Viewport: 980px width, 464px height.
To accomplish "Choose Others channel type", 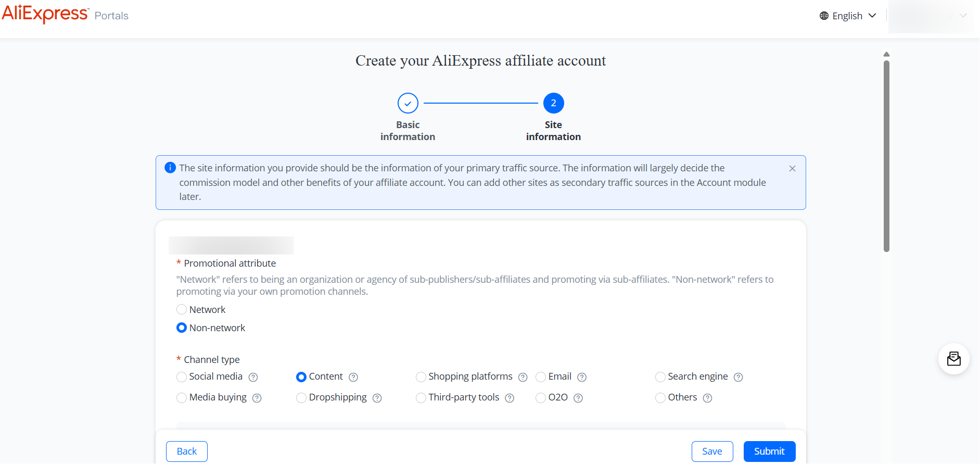I will pyautogui.click(x=660, y=398).
